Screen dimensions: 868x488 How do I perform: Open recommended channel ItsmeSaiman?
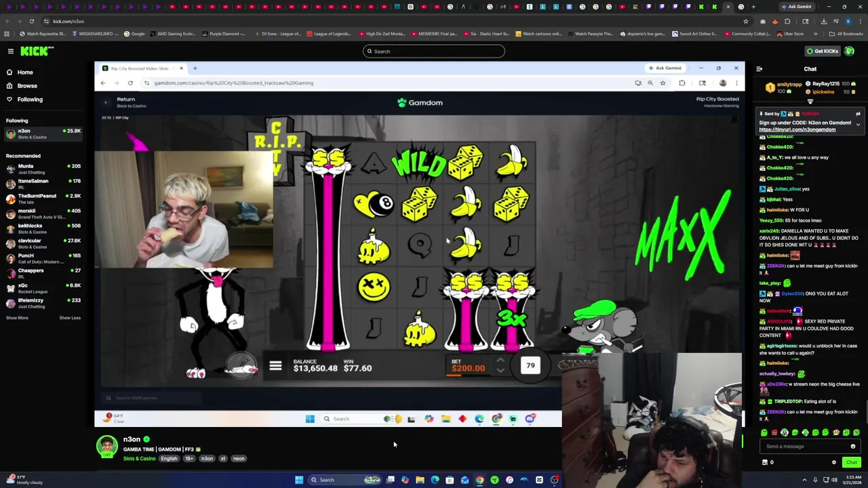[42, 184]
